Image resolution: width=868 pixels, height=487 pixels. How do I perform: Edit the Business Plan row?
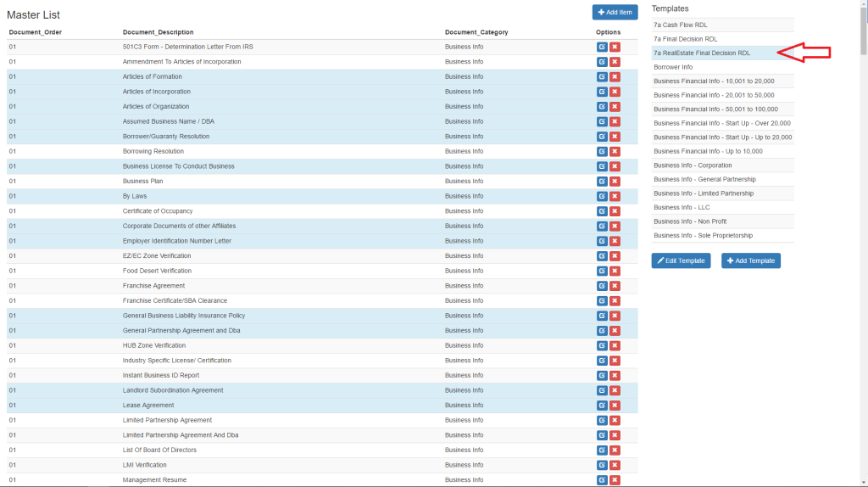click(602, 182)
